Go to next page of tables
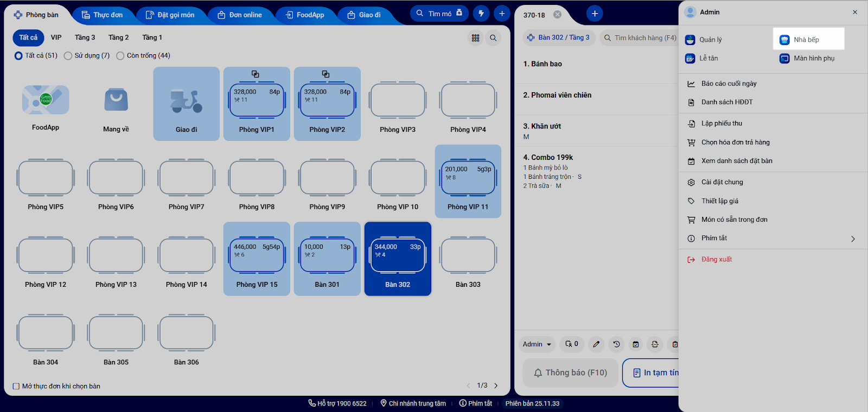The width and height of the screenshot is (868, 412). pyautogui.click(x=496, y=386)
